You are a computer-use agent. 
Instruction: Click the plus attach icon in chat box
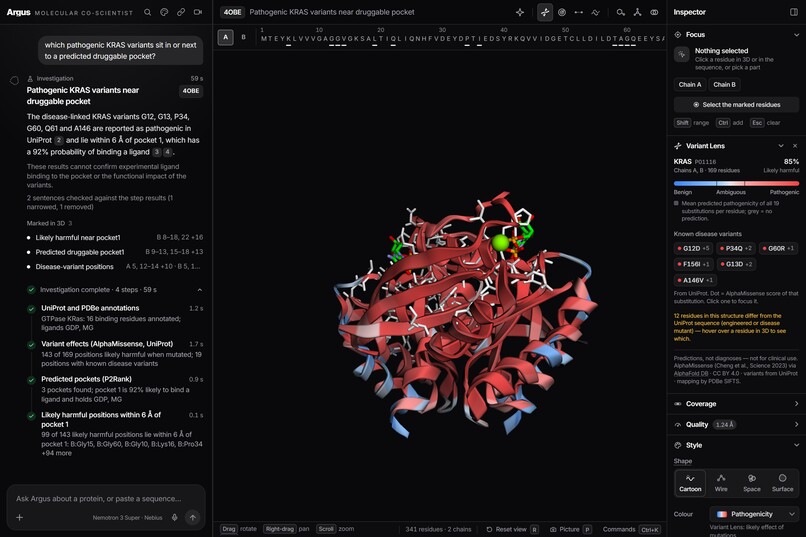pos(20,517)
